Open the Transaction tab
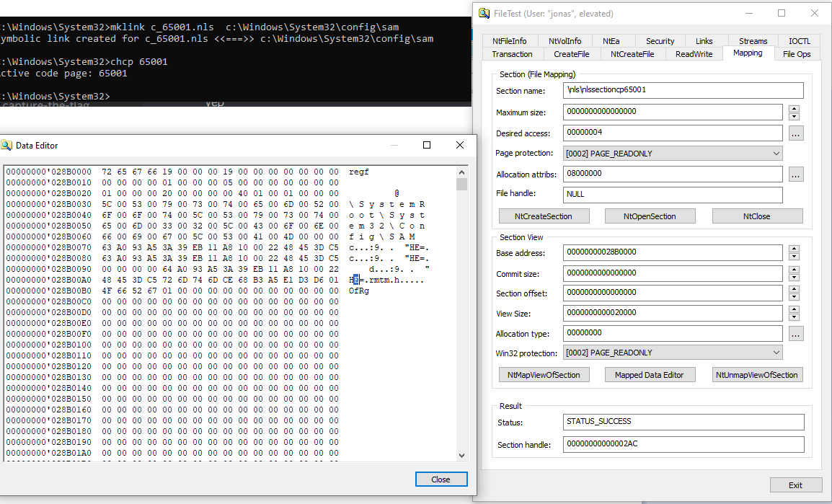 tap(512, 54)
